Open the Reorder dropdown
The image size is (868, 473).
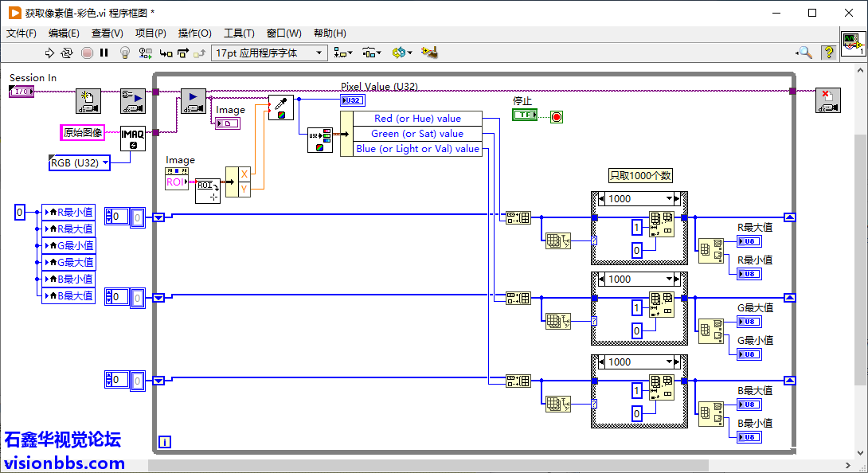(x=402, y=53)
